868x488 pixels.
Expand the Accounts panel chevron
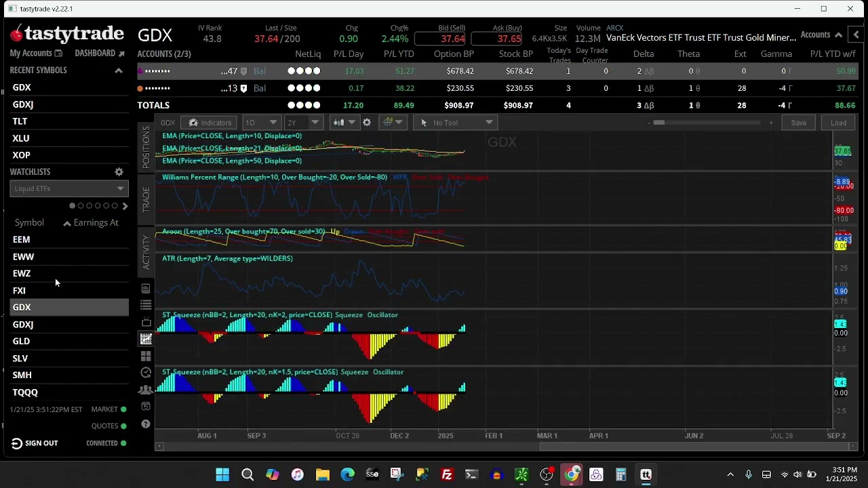pos(839,35)
